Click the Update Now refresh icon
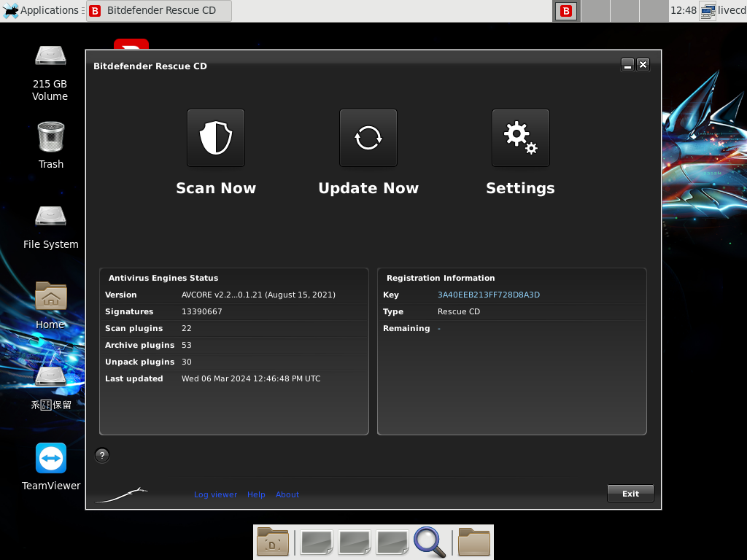This screenshot has height=560, width=747. click(368, 138)
